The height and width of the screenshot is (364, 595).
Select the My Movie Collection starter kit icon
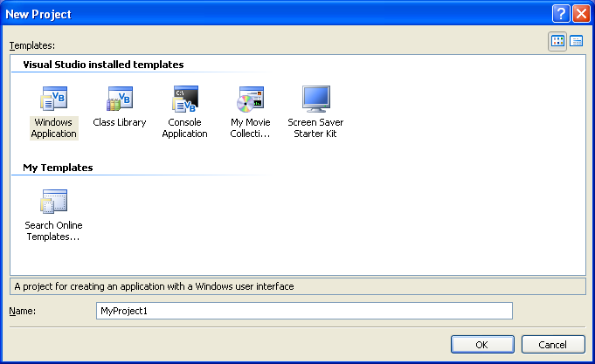click(251, 99)
